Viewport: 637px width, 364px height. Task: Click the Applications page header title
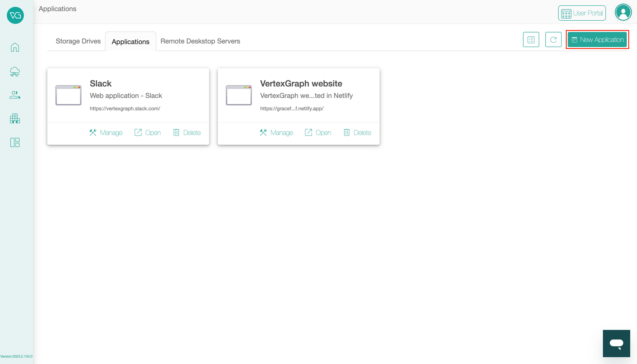pos(58,9)
